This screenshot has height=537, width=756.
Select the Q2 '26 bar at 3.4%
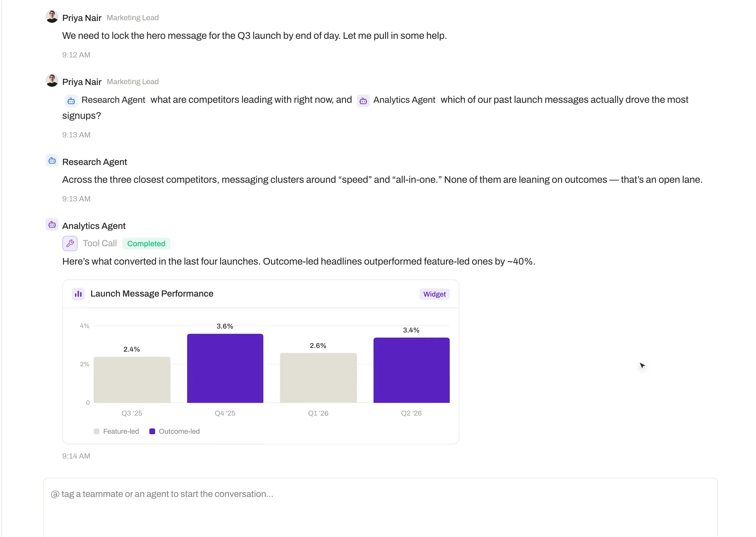coord(411,370)
